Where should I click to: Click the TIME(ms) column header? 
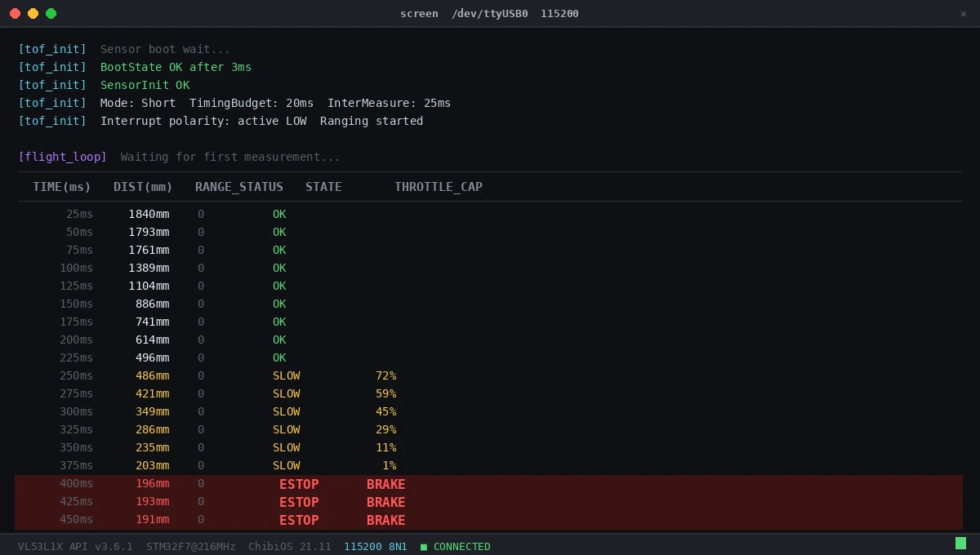[x=61, y=186]
